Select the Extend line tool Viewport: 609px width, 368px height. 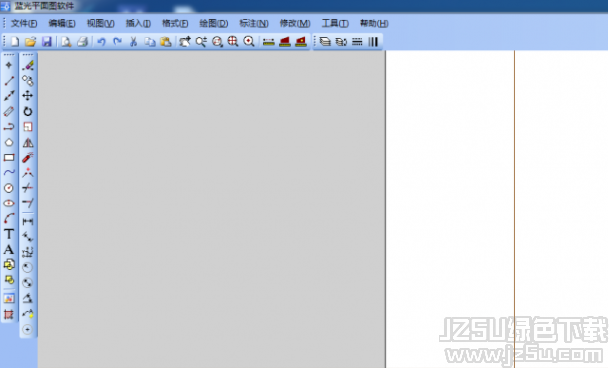28,203
